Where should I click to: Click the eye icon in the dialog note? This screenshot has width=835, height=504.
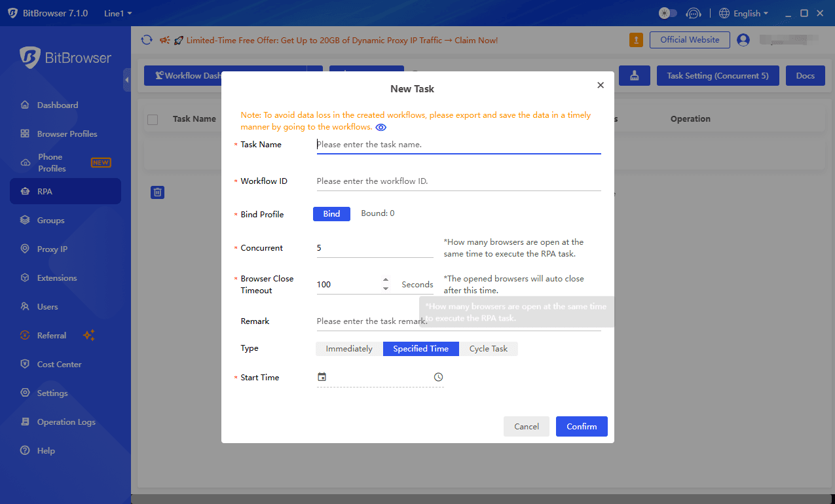tap(381, 127)
